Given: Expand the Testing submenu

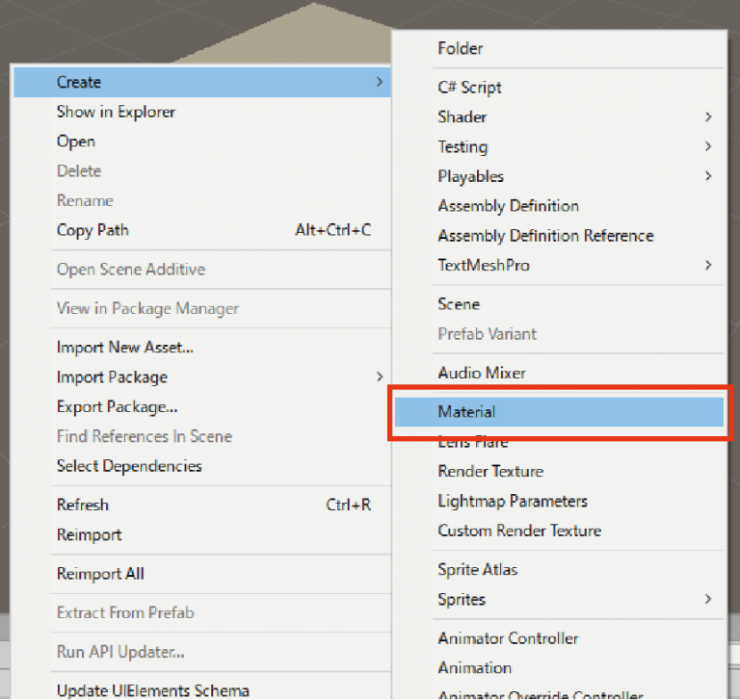Looking at the screenshot, I should (x=462, y=147).
